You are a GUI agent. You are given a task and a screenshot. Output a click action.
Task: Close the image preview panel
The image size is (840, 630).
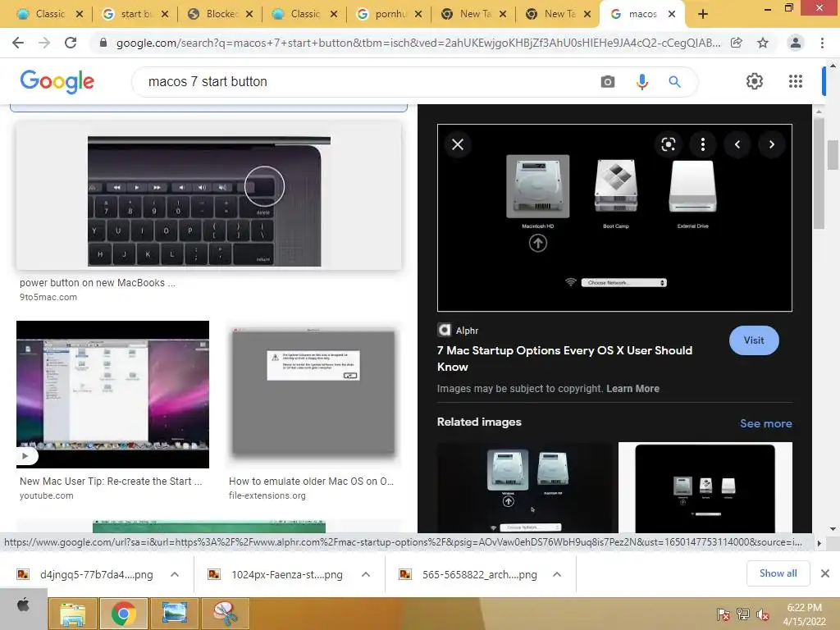pos(458,144)
